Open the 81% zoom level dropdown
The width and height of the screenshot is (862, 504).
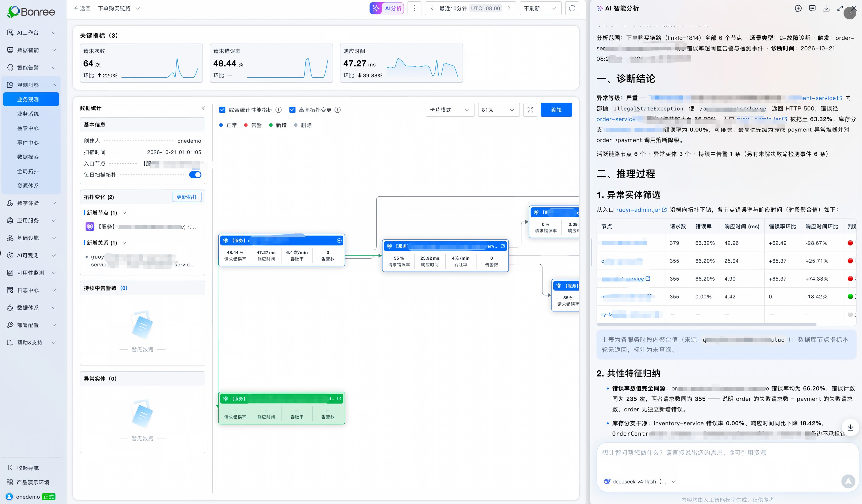[x=499, y=110]
